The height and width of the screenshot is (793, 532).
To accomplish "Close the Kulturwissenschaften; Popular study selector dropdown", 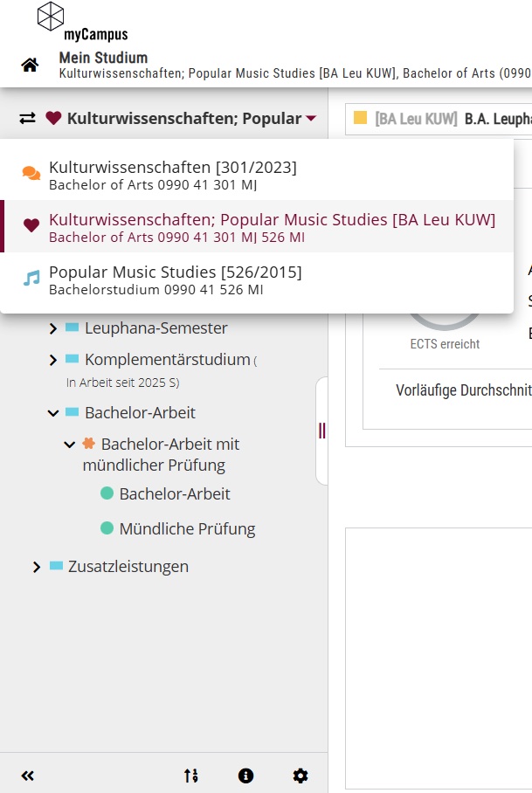I will 311,119.
